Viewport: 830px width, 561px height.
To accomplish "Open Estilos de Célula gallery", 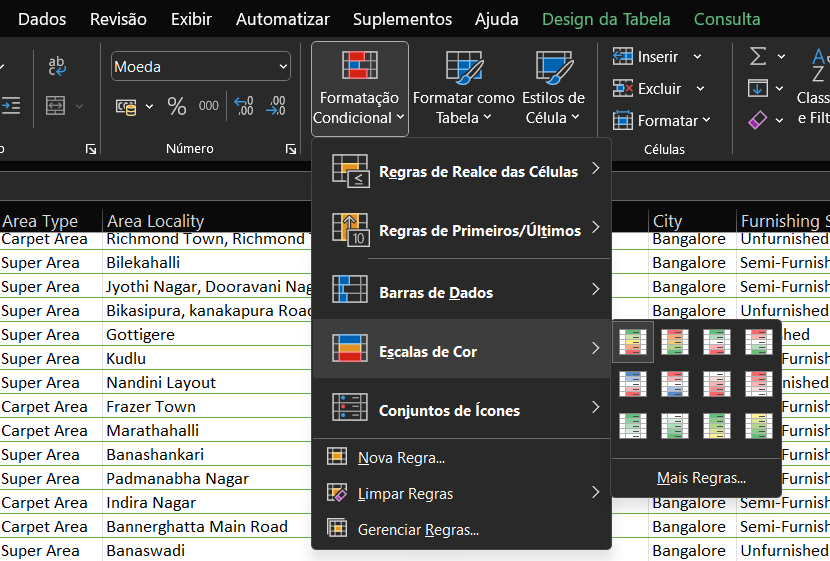I will [553, 88].
